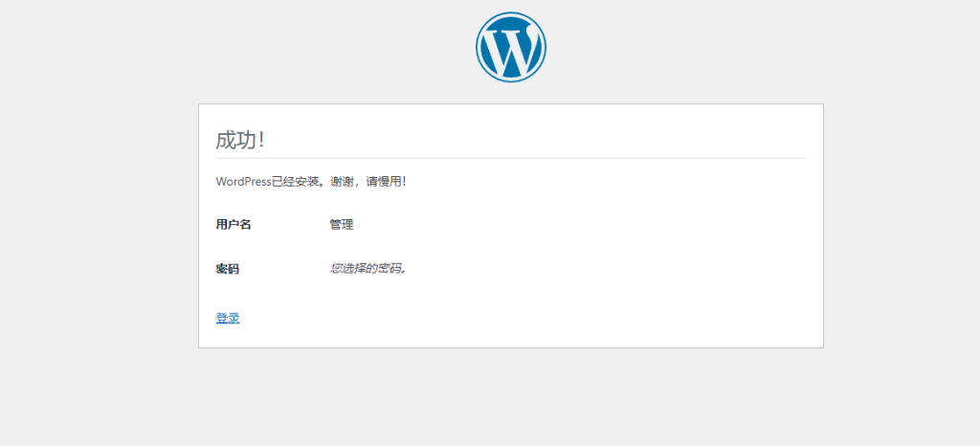This screenshot has height=446, width=980.
Task: Click the WordPress logo at top
Action: click(x=511, y=47)
